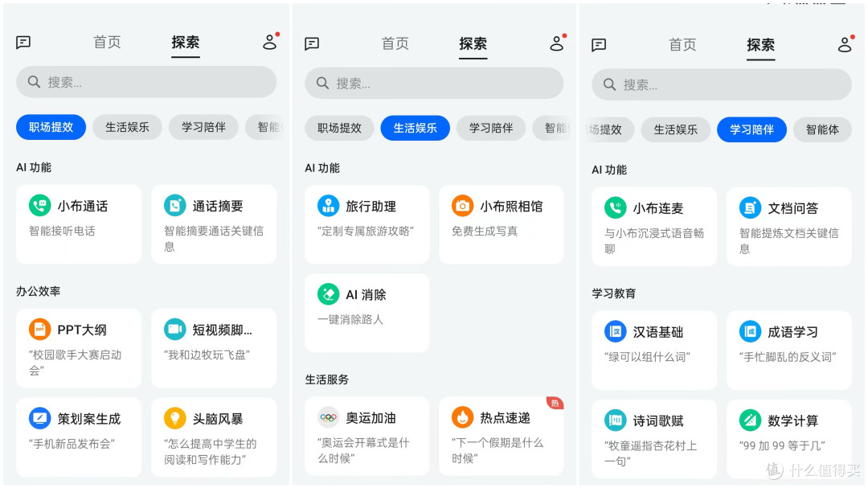Choose 智能体 chip in right screen

[823, 129]
